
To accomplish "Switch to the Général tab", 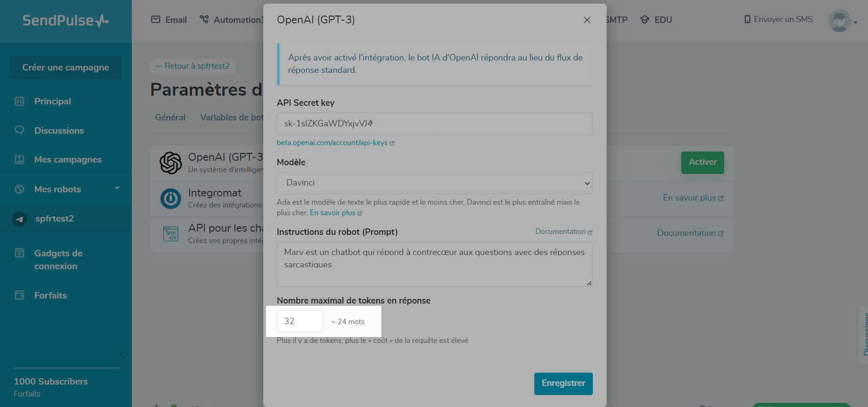I will click(x=170, y=117).
